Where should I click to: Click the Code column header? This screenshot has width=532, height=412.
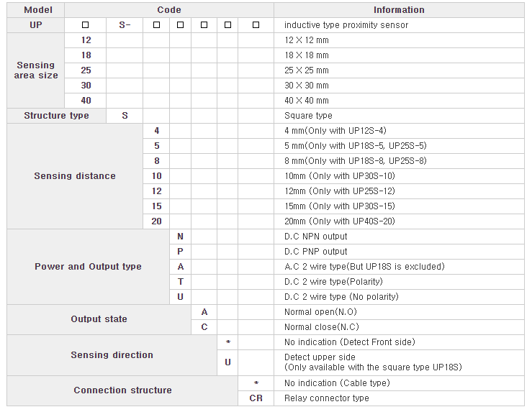click(169, 10)
